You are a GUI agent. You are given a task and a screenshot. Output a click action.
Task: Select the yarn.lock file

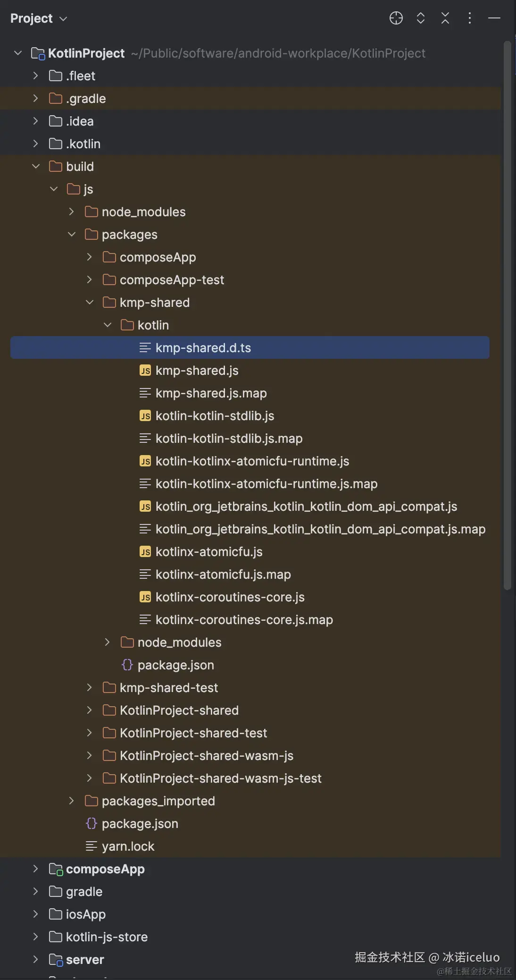128,846
